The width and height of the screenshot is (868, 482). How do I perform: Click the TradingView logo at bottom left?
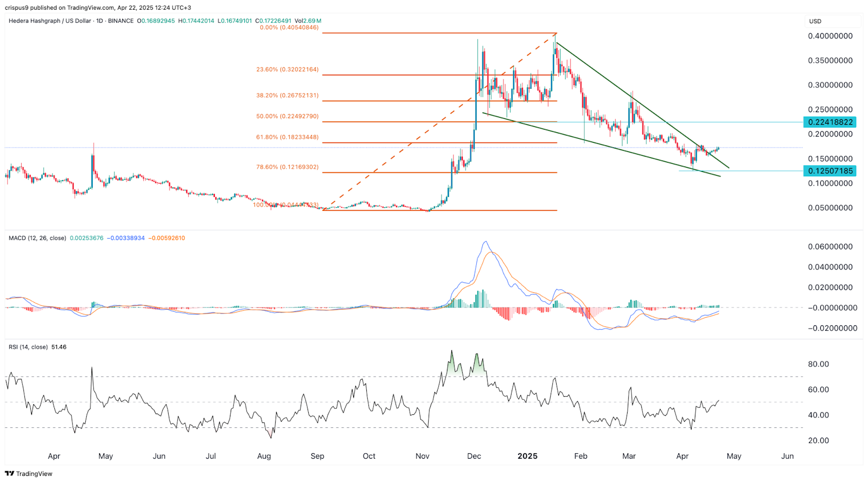point(29,473)
